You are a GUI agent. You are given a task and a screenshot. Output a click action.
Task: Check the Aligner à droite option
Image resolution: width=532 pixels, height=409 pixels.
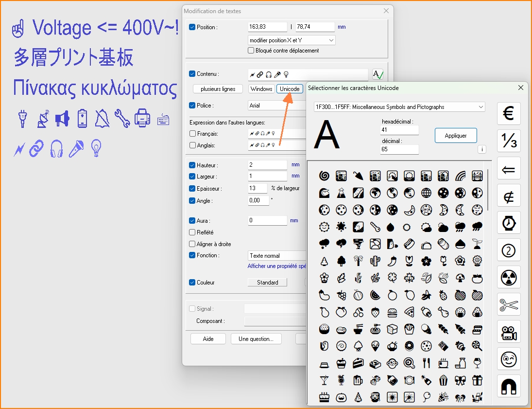[x=192, y=244]
